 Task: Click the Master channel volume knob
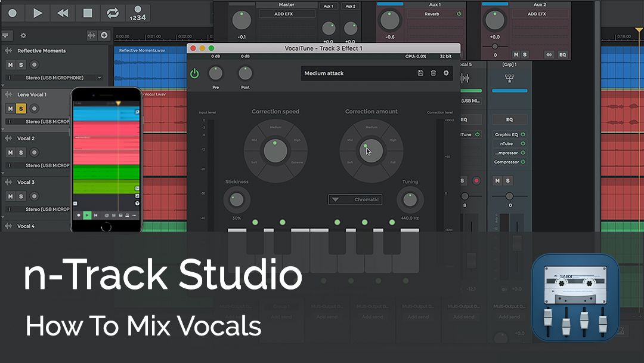point(241,20)
